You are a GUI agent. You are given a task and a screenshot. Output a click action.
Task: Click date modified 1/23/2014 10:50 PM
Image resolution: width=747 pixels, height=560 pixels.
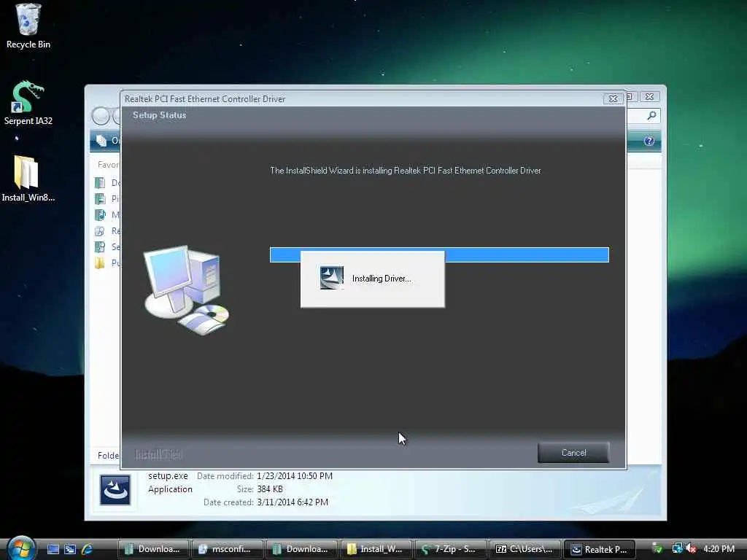coord(295,475)
